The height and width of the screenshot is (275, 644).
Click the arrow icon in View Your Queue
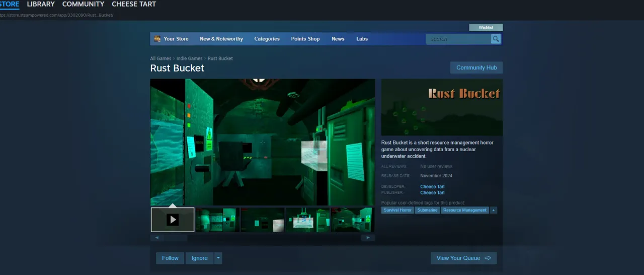point(488,258)
